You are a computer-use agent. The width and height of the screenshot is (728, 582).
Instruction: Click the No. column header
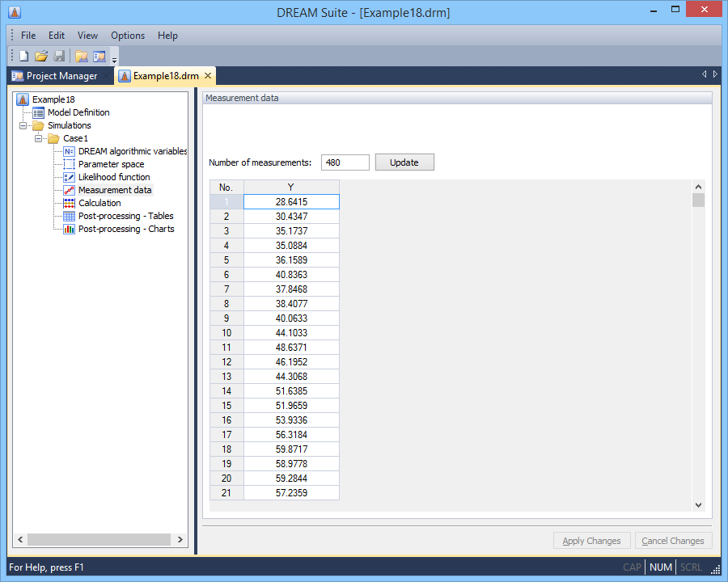click(226, 187)
